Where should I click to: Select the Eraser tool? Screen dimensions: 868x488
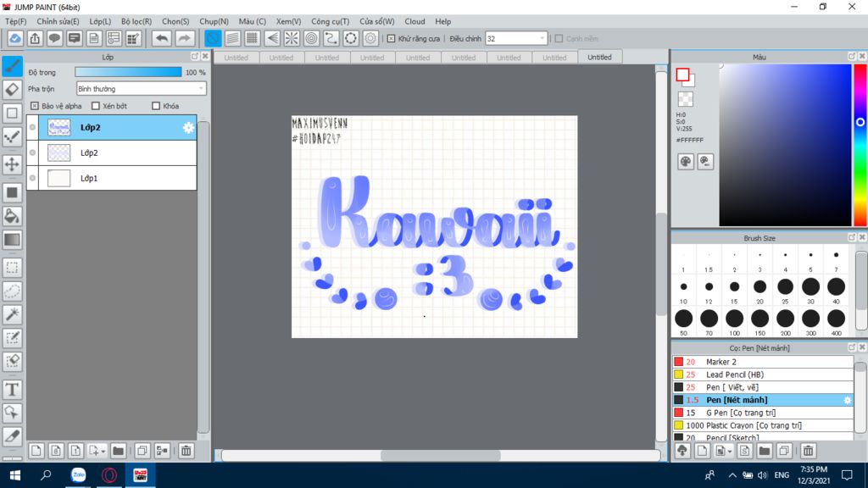click(12, 90)
